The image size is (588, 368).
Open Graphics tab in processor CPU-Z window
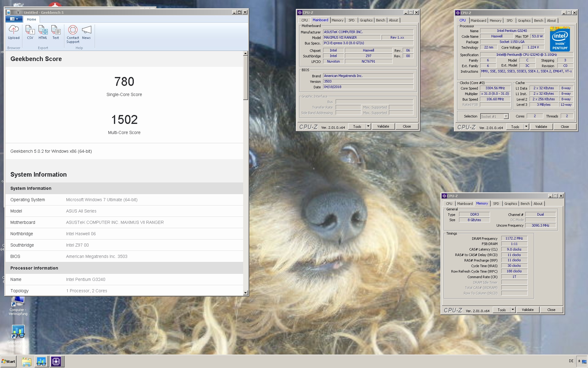pyautogui.click(x=524, y=21)
